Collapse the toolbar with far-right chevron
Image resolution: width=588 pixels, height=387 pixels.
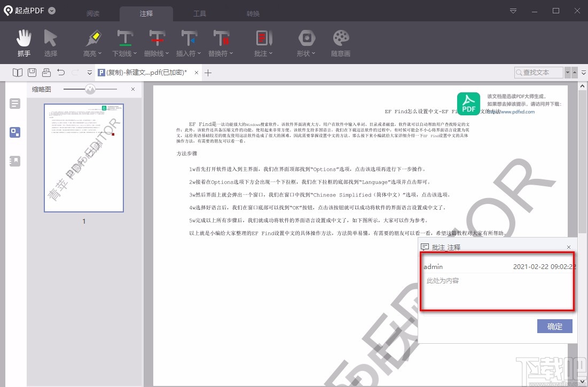(x=584, y=73)
